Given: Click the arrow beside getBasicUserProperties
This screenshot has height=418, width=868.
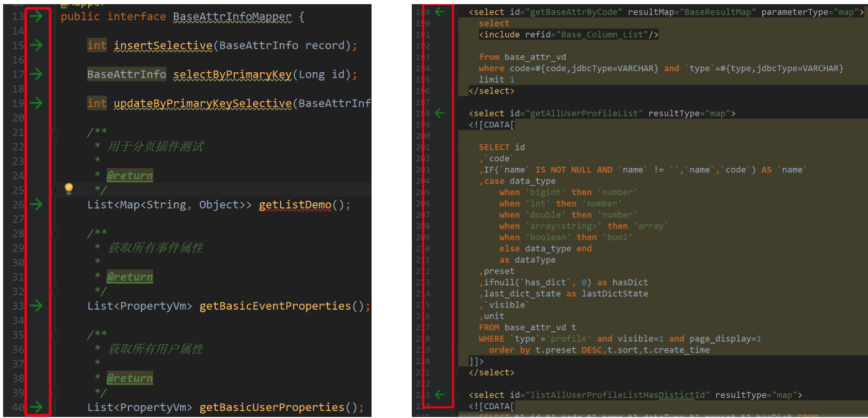Looking at the screenshot, I should pyautogui.click(x=36, y=407).
